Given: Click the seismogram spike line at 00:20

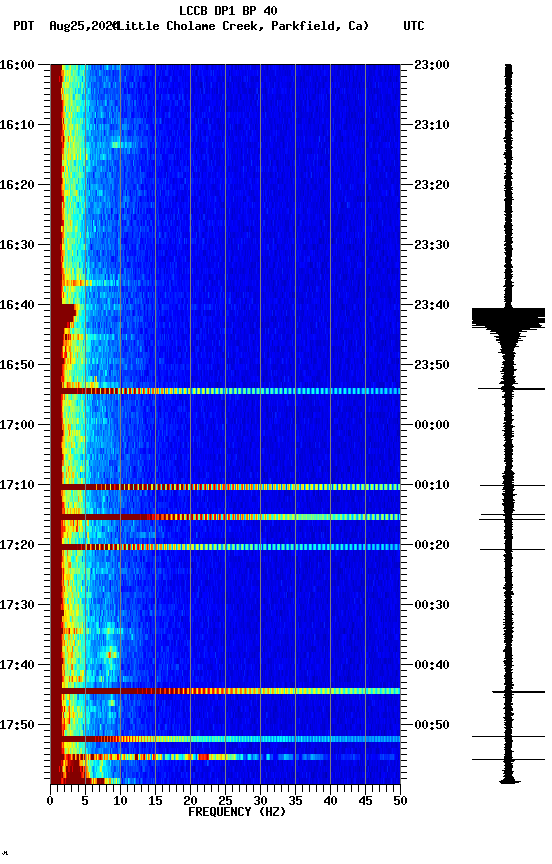Looking at the screenshot, I should [512, 549].
